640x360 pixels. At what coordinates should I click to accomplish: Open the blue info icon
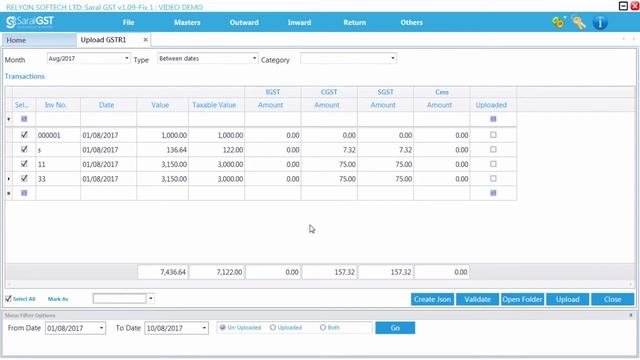tap(600, 22)
